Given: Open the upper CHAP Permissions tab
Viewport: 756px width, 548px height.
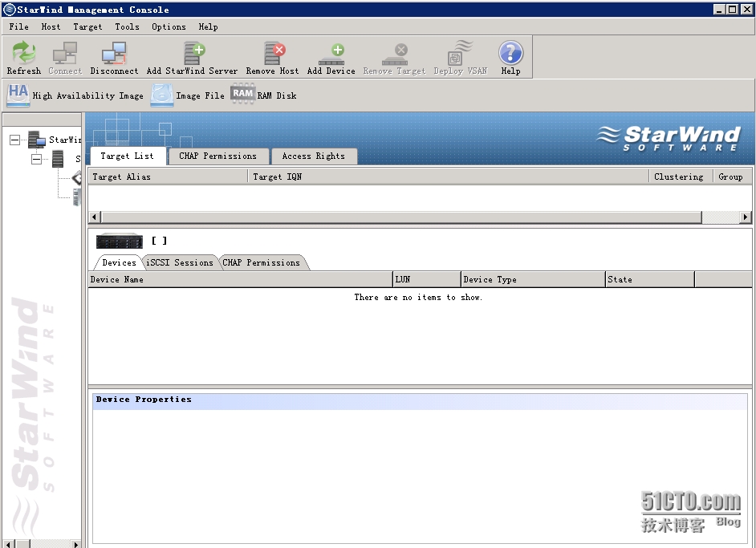Looking at the screenshot, I should point(218,156).
